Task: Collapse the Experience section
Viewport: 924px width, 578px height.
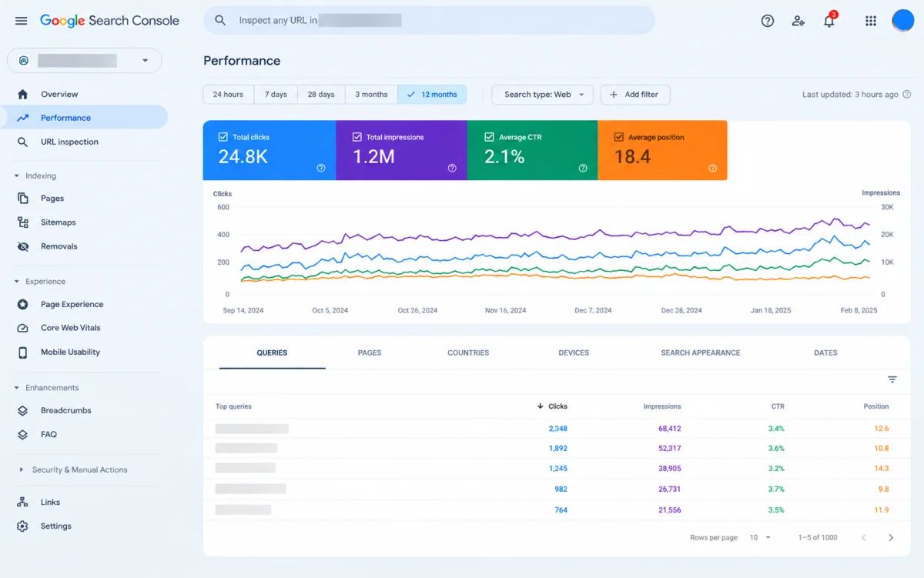Action: [17, 282]
